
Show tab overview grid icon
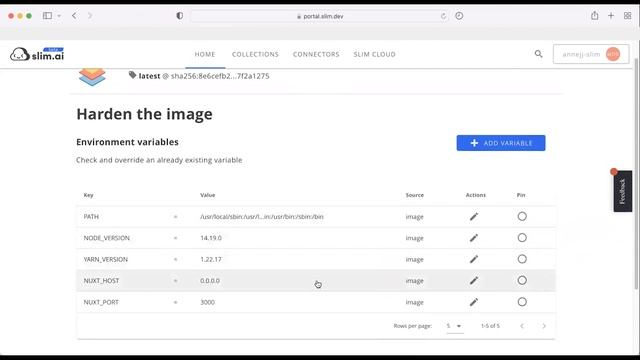click(628, 16)
